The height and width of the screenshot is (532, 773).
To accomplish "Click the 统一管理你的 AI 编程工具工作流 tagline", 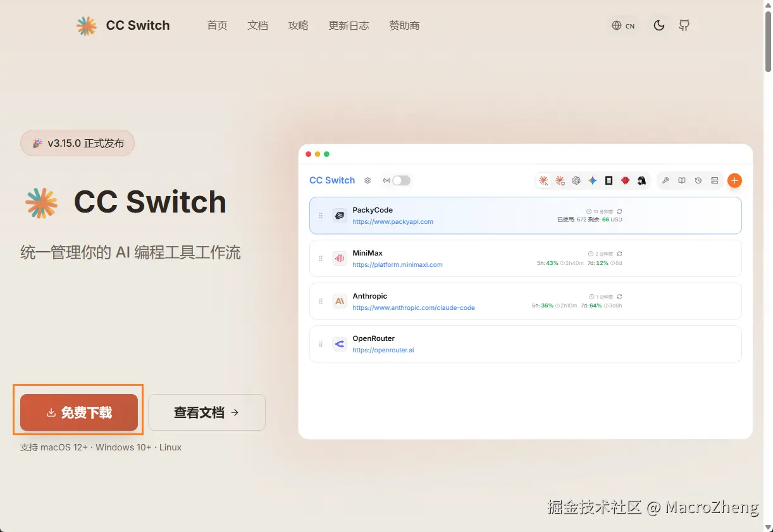I will (130, 253).
